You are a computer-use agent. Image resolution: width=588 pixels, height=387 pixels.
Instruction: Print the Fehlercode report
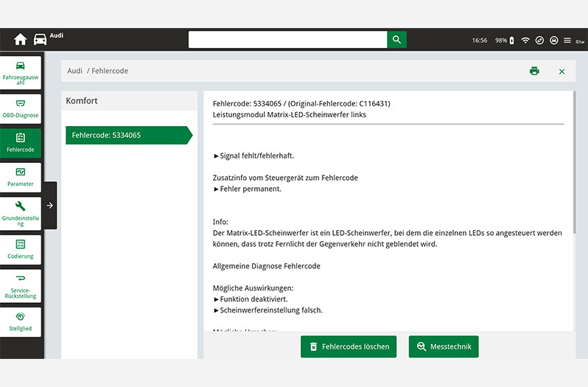(534, 71)
